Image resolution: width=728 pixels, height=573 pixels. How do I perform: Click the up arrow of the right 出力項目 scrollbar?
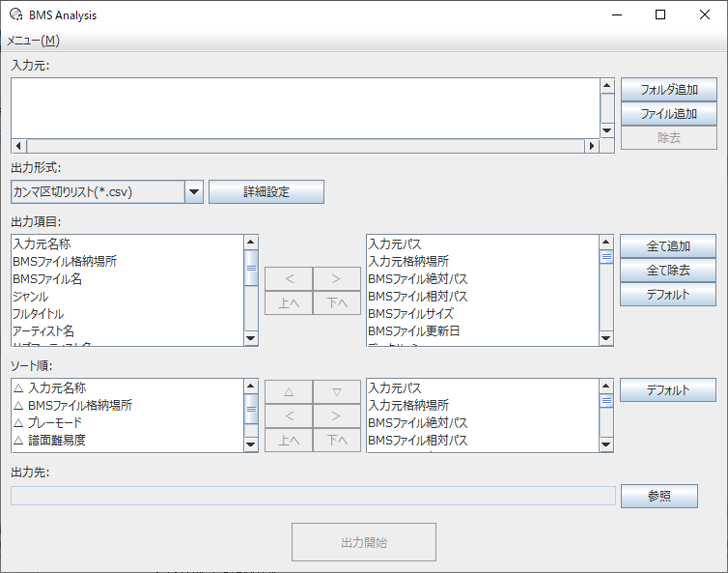[606, 243]
